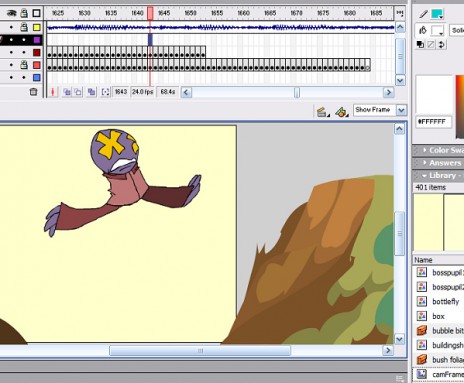Image resolution: width=464 pixels, height=383 pixels.
Task: Select the stroke color pencil icon
Action: [x=423, y=14]
